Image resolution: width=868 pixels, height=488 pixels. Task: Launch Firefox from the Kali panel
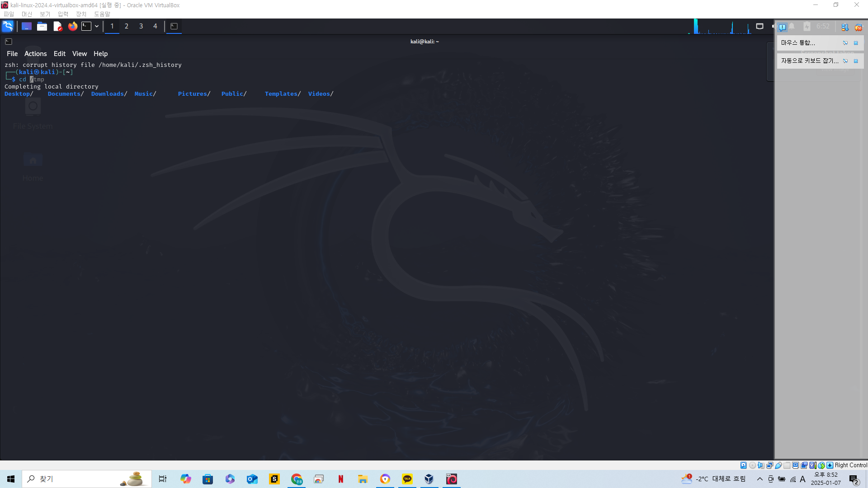tap(72, 26)
